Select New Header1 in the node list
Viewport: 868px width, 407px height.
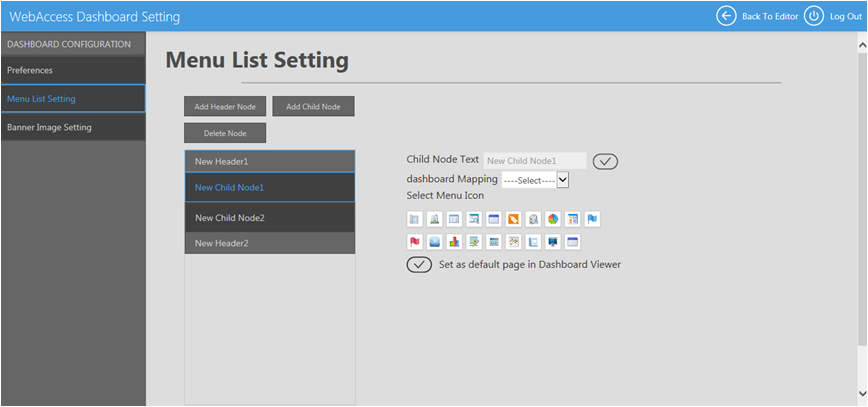(x=270, y=161)
